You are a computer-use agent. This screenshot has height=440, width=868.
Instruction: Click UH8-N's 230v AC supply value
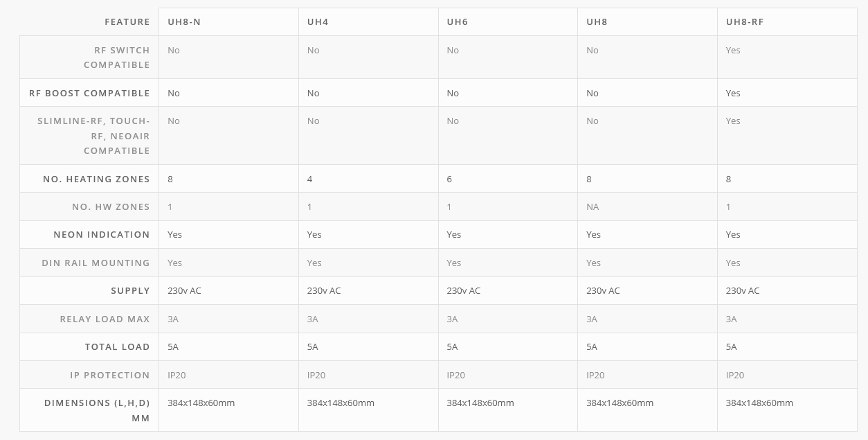[184, 290]
